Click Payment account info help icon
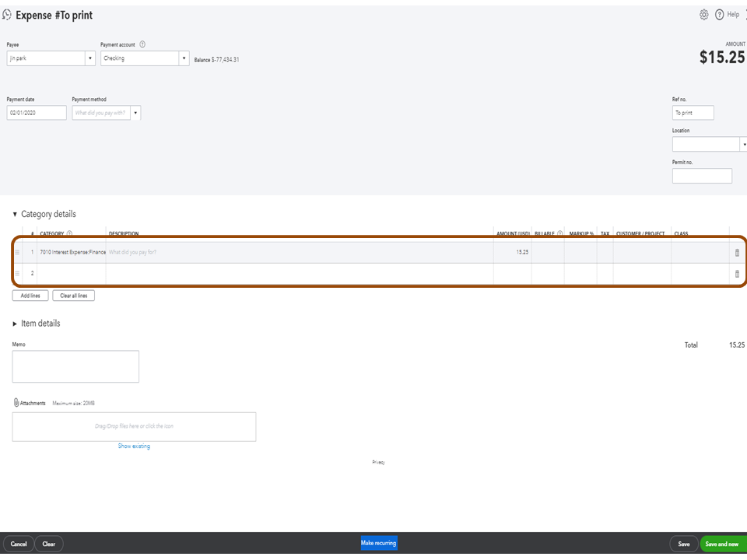The height and width of the screenshot is (560, 747). (x=142, y=44)
